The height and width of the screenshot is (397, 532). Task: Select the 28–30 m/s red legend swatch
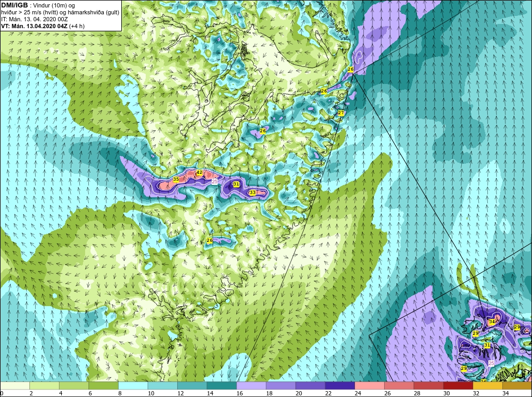click(428, 385)
